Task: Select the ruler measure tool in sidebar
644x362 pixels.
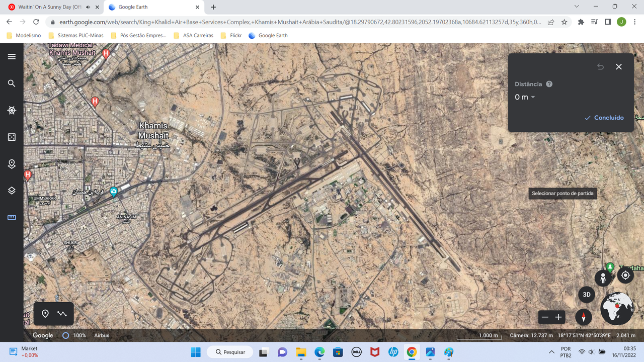Action: pos(12,218)
